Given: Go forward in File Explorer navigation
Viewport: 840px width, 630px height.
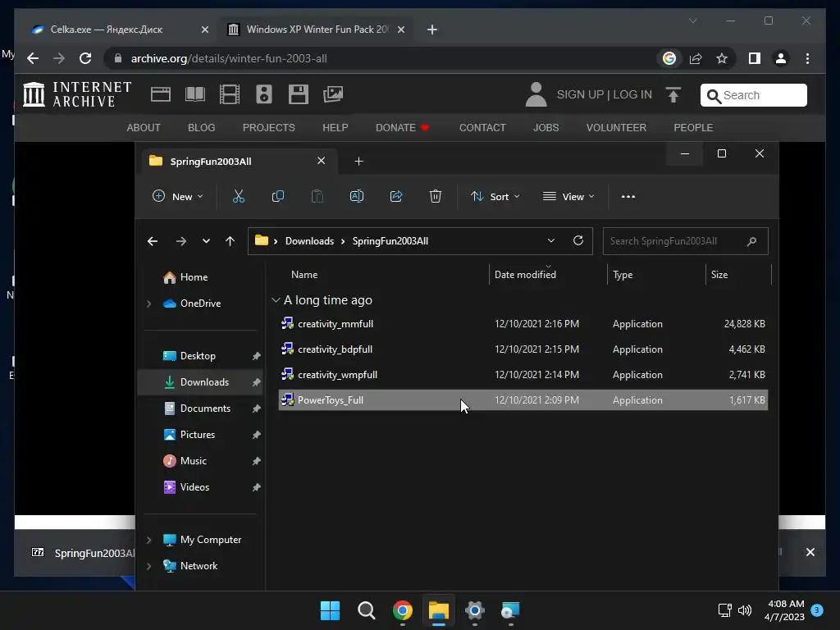Looking at the screenshot, I should point(181,241).
